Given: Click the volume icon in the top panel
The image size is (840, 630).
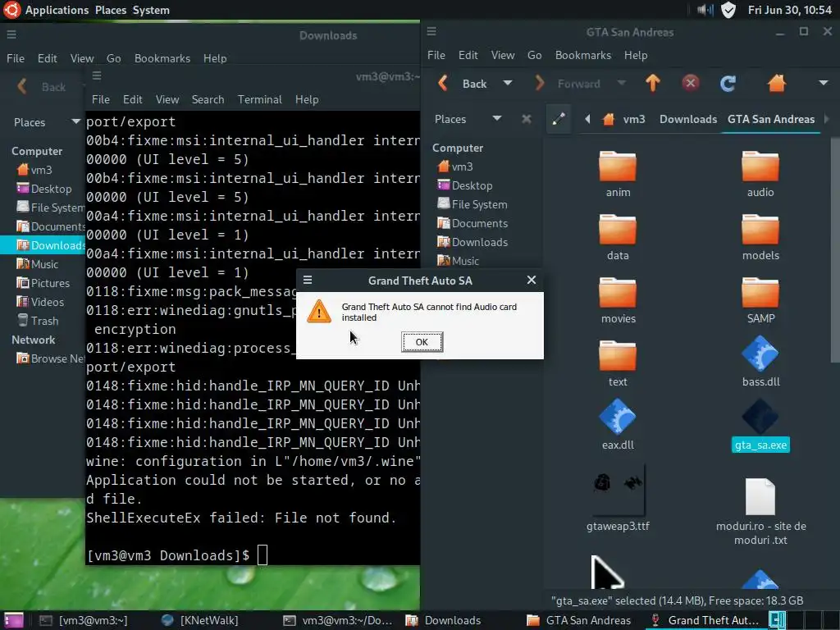Looking at the screenshot, I should coord(705,10).
